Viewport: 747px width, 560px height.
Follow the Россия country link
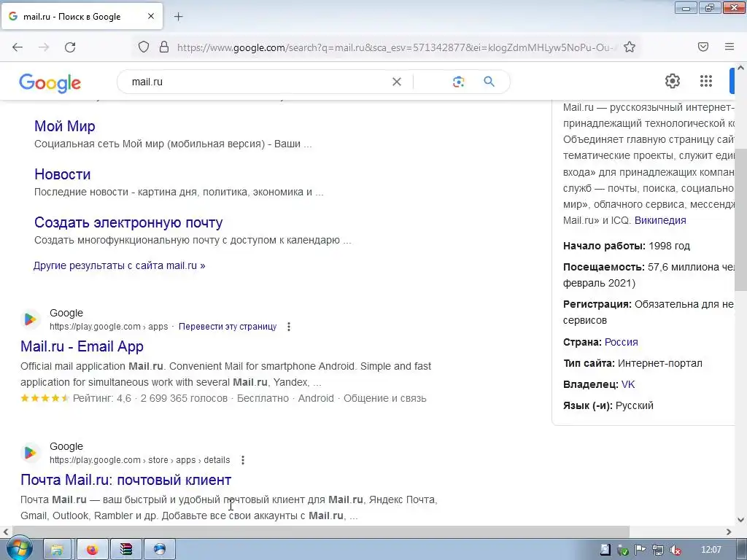(x=622, y=343)
